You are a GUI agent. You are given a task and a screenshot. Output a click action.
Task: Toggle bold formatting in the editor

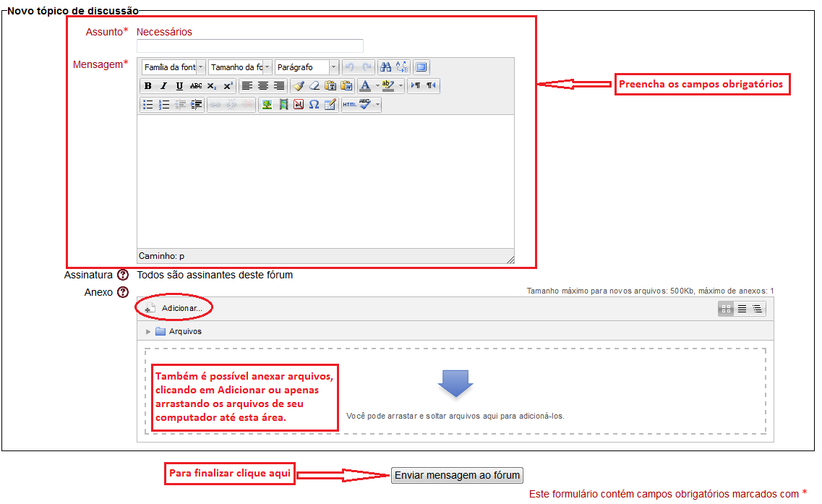point(148,86)
